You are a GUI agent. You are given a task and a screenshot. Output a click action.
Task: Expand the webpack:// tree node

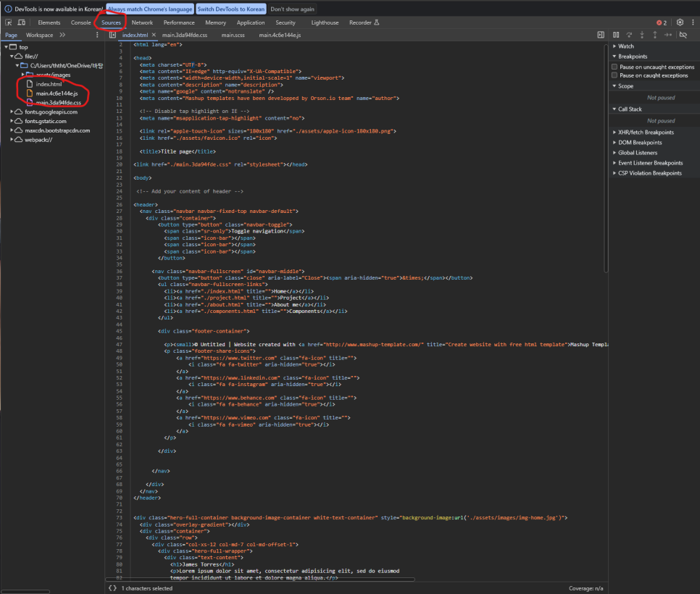click(12, 140)
